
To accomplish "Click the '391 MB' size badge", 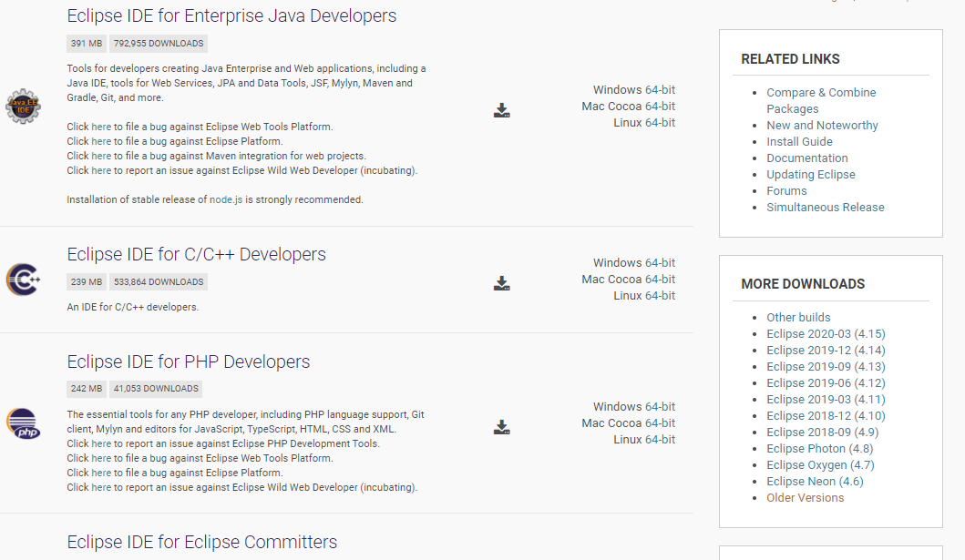I will tap(87, 44).
